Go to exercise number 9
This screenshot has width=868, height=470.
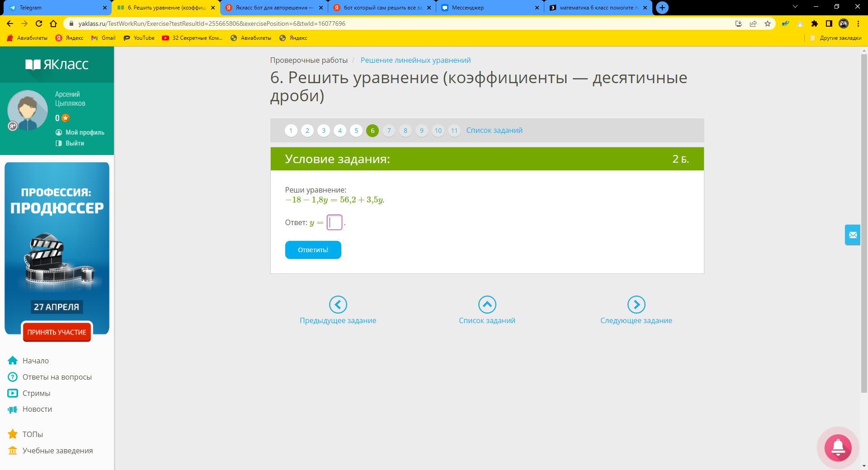pyautogui.click(x=421, y=131)
